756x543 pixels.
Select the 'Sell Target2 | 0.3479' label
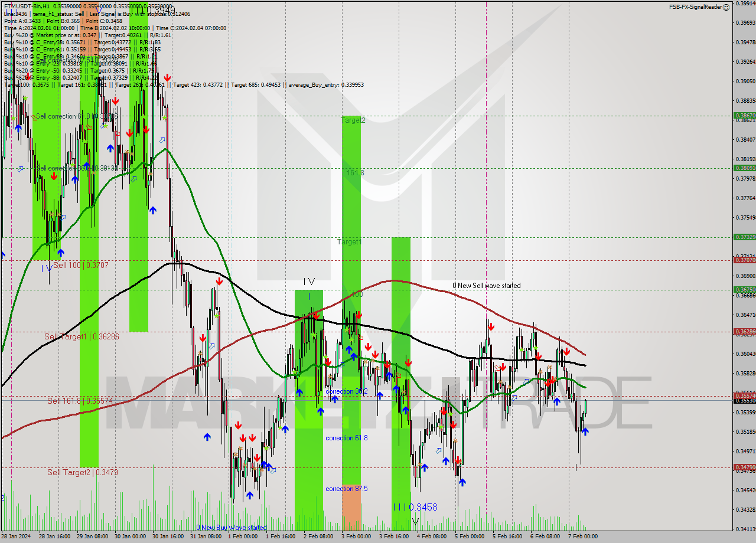[83, 472]
